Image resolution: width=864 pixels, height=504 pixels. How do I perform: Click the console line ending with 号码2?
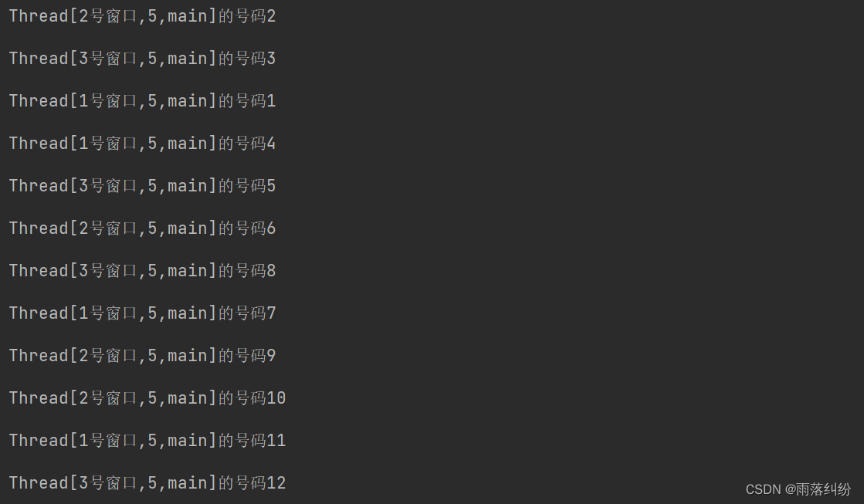pyautogui.click(x=142, y=16)
